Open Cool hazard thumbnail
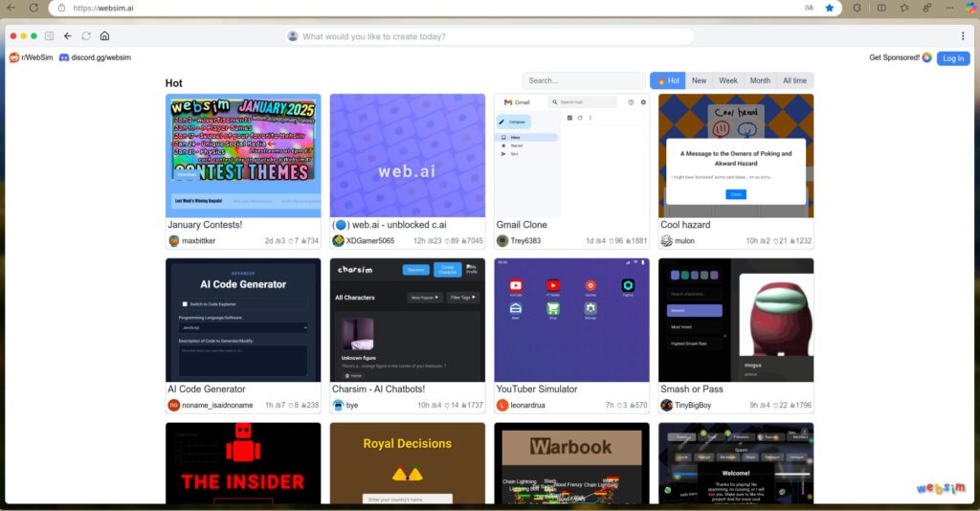Viewport: 980px width, 511px height. 736,156
